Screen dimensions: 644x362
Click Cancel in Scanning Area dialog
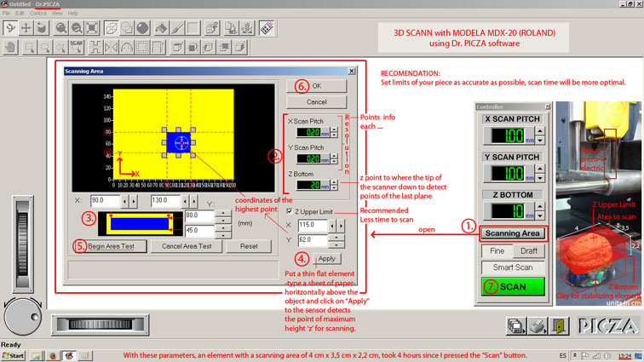click(316, 102)
